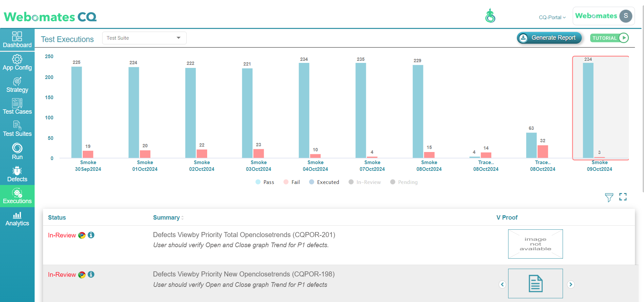Viewport: 644px width, 302px height.
Task: Click the Generate Report button
Action: click(x=549, y=38)
